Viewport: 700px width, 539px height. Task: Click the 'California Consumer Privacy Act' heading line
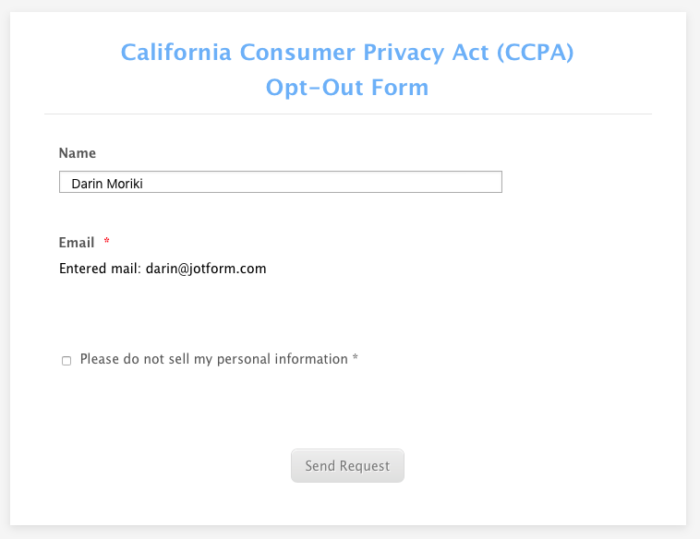tap(347, 52)
